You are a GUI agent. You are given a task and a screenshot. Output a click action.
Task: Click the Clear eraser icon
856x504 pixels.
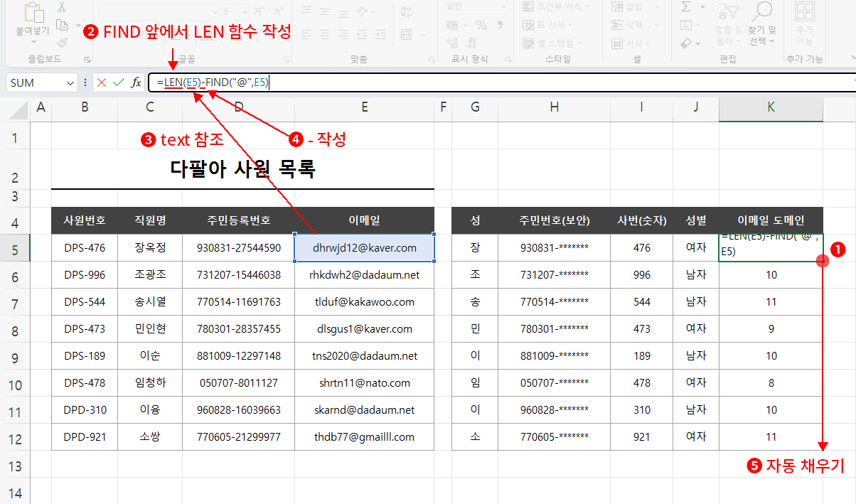point(685,43)
